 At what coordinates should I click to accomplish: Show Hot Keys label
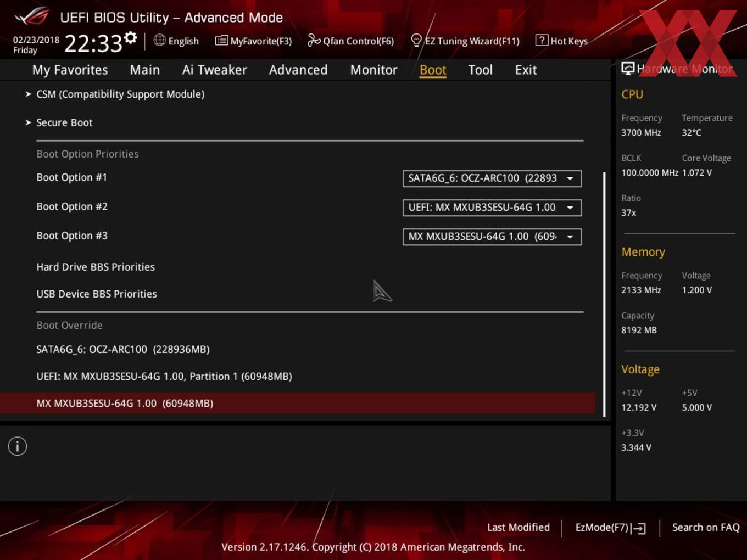(569, 41)
